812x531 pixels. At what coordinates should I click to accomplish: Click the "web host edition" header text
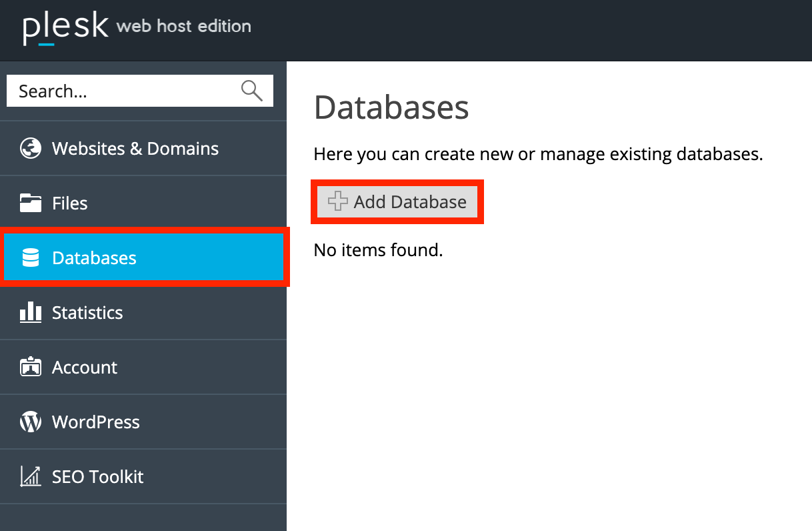pos(184,27)
